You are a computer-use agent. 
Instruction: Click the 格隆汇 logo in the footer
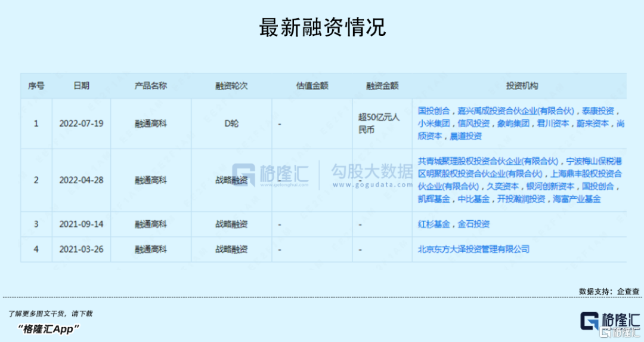[x=610, y=322]
